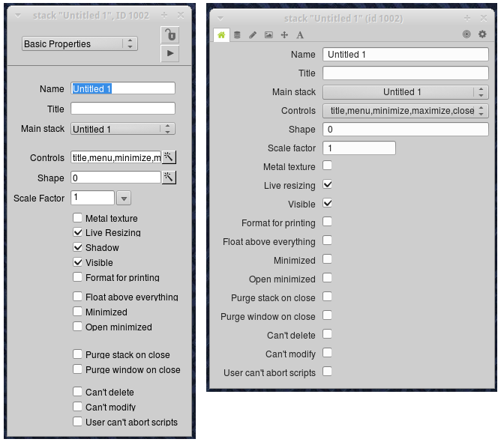
Task: Open the Basic Properties dropdown
Action: pos(79,44)
